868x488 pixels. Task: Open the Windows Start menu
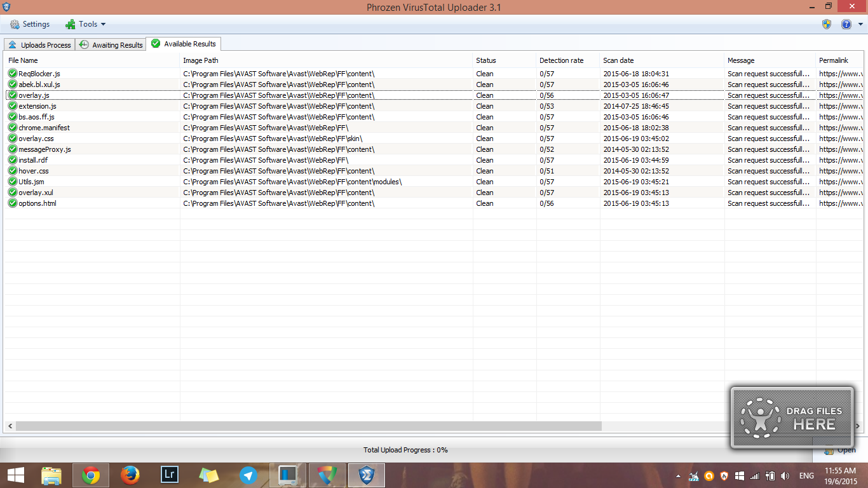click(x=15, y=475)
